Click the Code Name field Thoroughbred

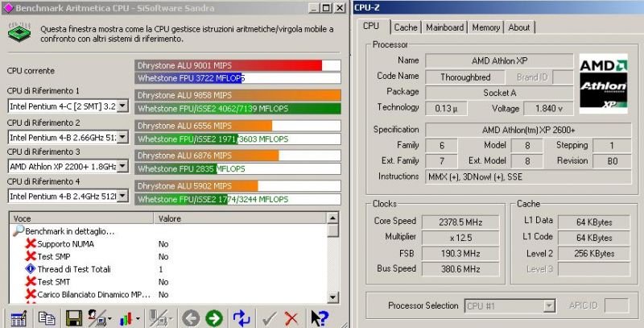tap(465, 77)
